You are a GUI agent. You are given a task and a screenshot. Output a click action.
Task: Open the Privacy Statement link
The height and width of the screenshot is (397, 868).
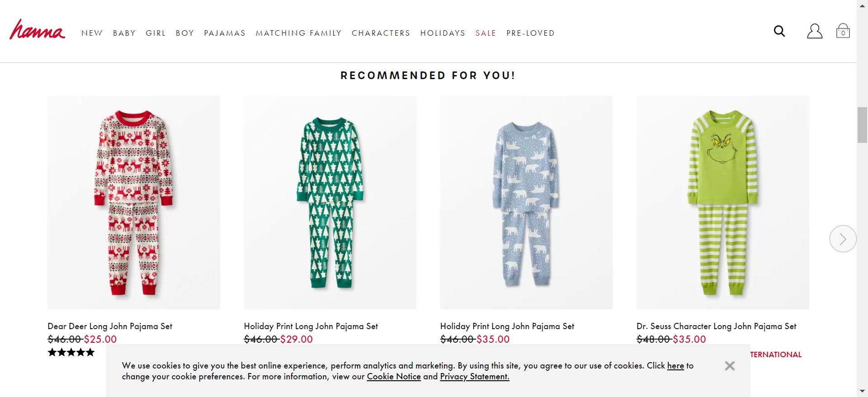474,377
